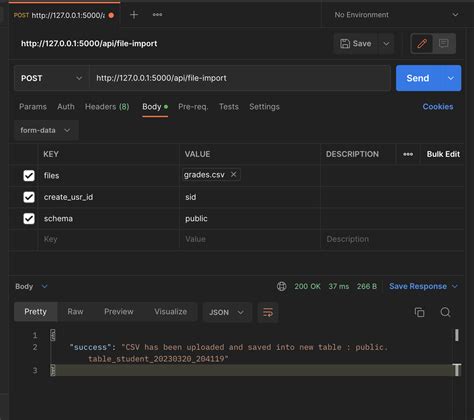Open the Pre-req. tab
The image size is (474, 420).
click(193, 107)
